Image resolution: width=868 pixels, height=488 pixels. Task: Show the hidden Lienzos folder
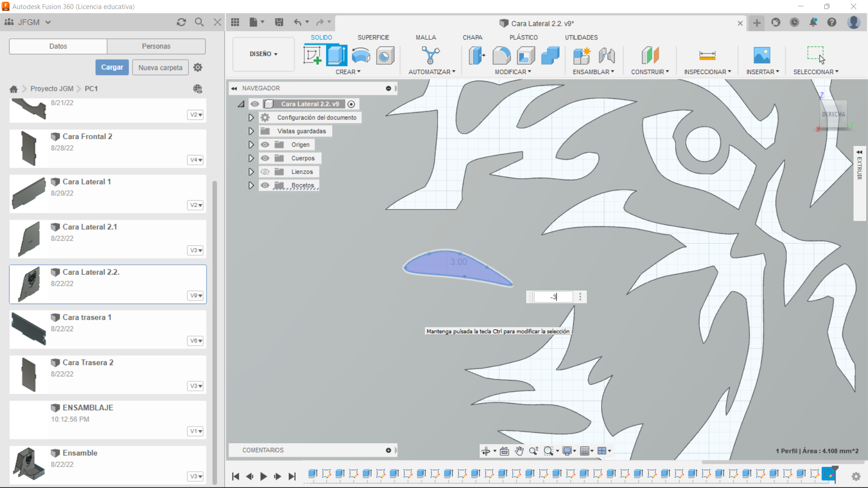pos(265,172)
